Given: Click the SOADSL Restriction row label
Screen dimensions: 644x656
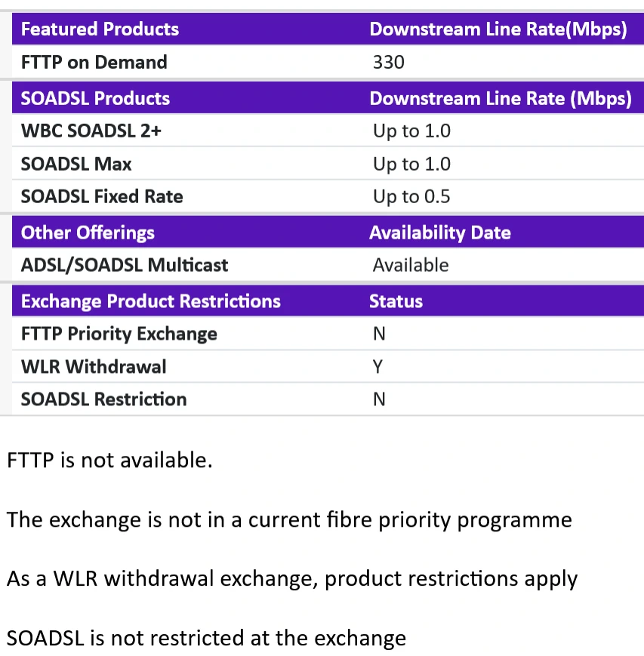Looking at the screenshot, I should [103, 399].
